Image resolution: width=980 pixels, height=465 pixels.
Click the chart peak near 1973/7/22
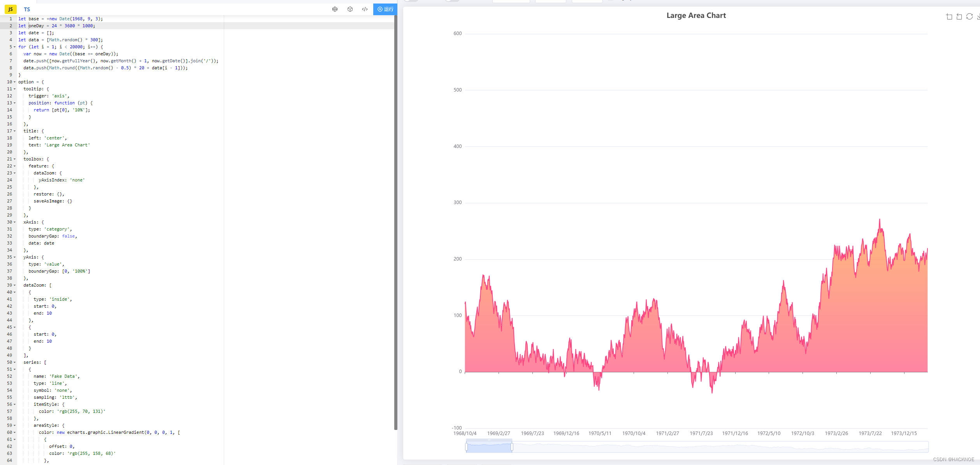pos(879,220)
